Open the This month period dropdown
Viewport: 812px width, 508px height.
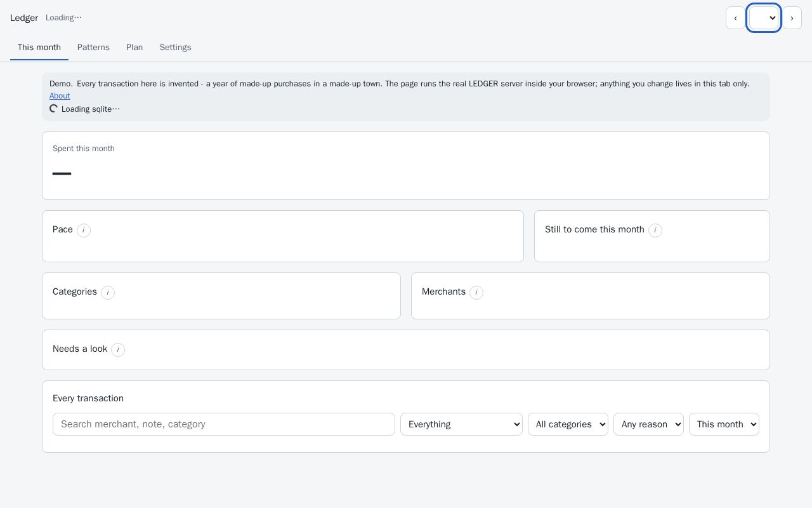[724, 424]
